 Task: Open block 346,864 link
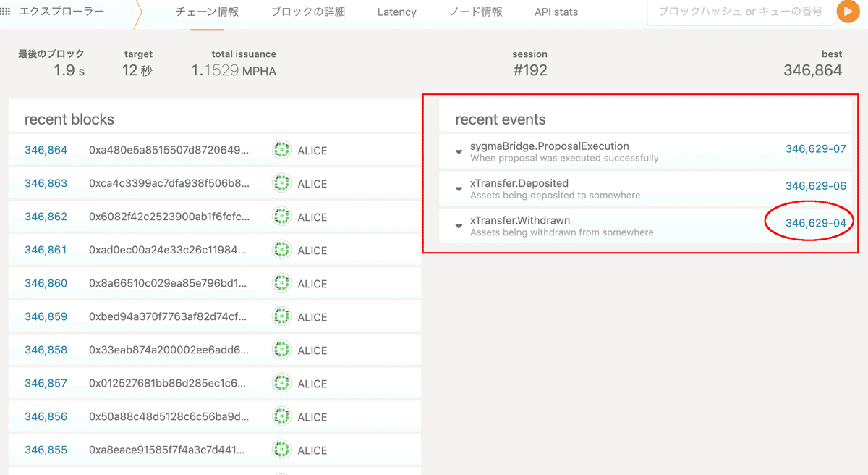point(46,150)
